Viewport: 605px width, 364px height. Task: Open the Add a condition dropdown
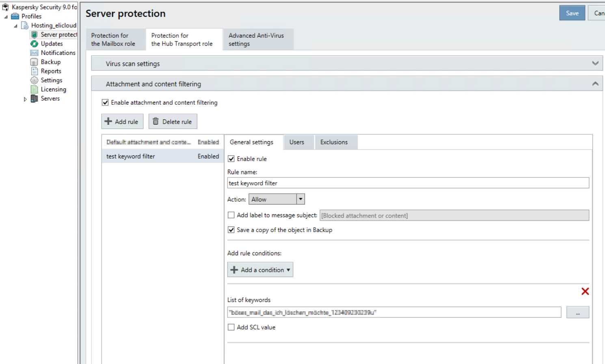point(260,270)
